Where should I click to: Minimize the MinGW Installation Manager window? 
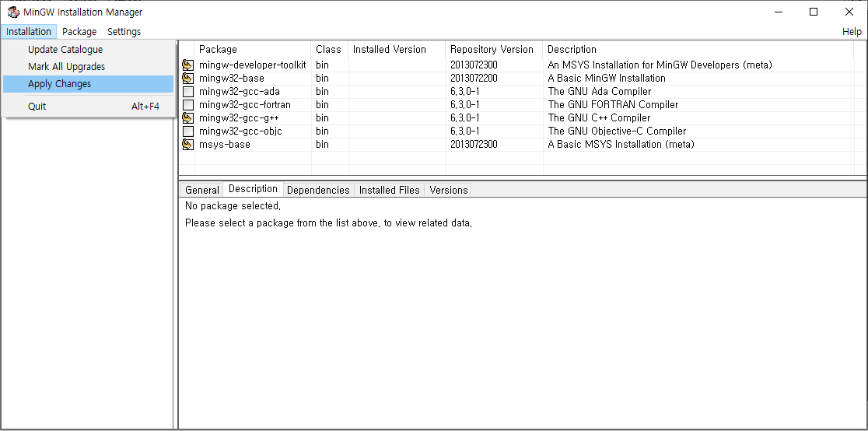779,12
